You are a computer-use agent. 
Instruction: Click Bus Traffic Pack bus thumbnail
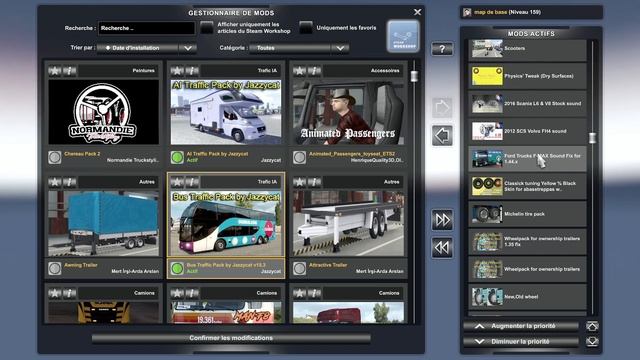[x=226, y=224]
